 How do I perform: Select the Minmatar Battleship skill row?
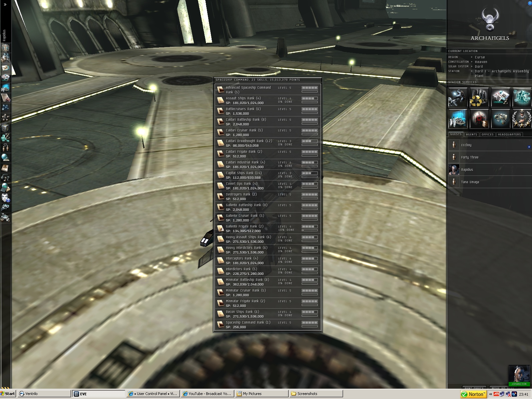tap(268, 282)
